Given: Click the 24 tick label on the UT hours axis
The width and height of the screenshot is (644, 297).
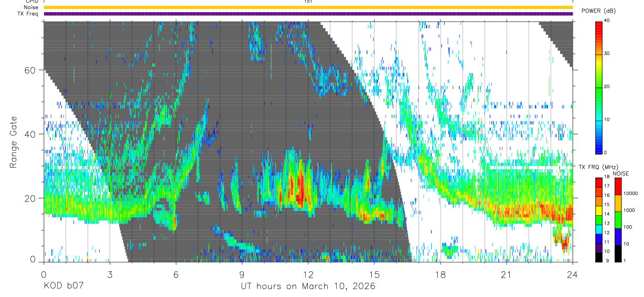Looking at the screenshot, I should (573, 274).
